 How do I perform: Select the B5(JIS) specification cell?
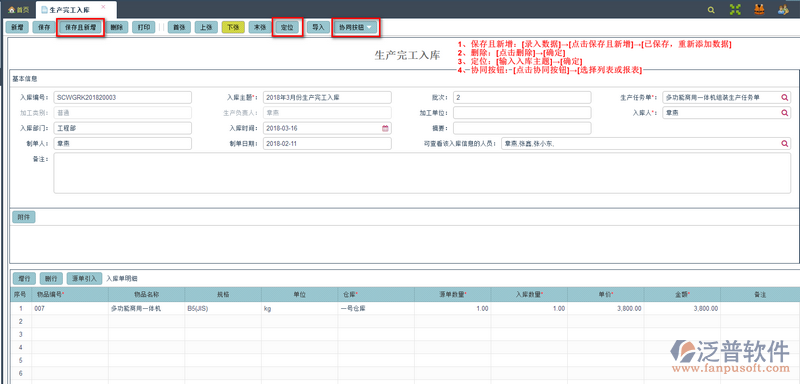223,309
